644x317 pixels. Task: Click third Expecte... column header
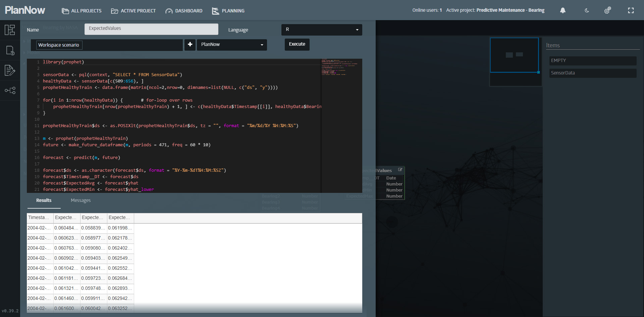(x=94, y=218)
